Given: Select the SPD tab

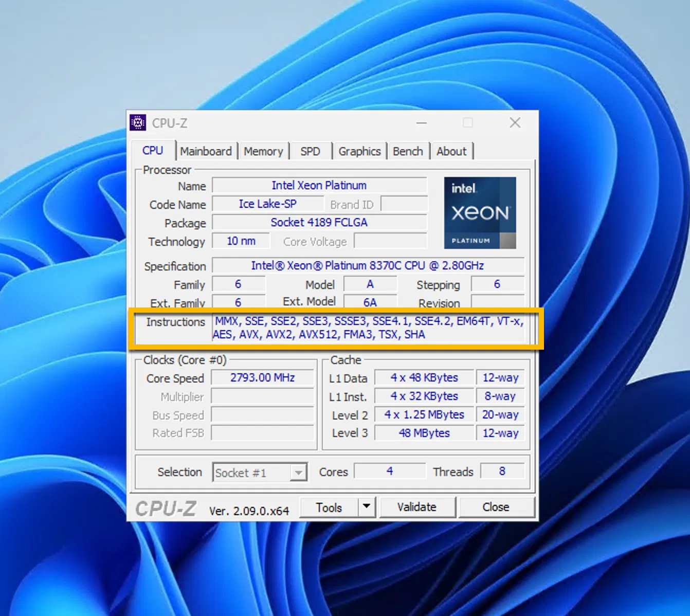Looking at the screenshot, I should pos(310,151).
